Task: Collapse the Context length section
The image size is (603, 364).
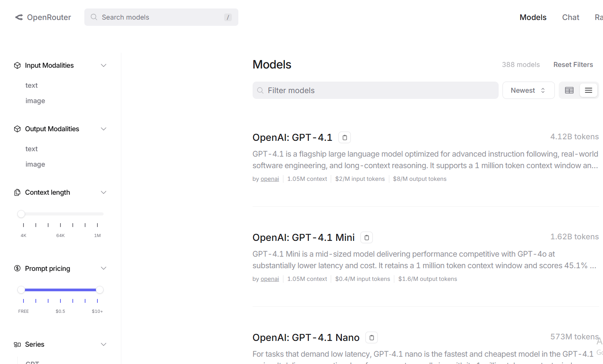Action: 104,192
